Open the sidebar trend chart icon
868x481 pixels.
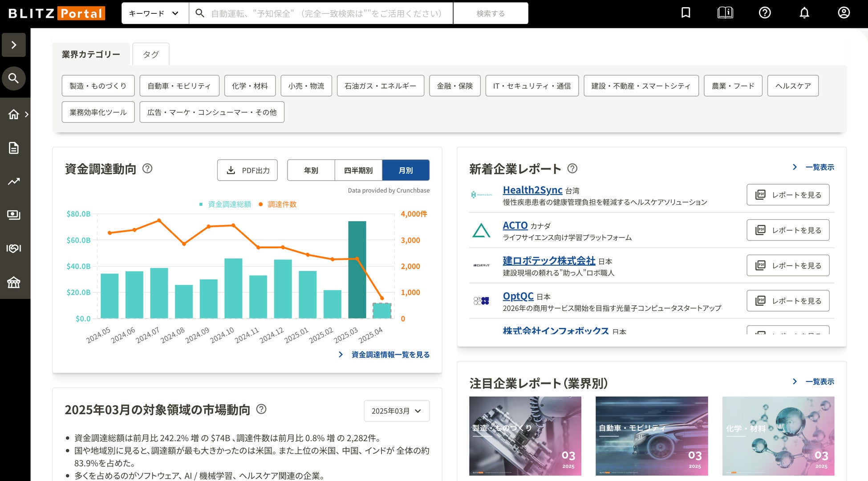(x=14, y=182)
